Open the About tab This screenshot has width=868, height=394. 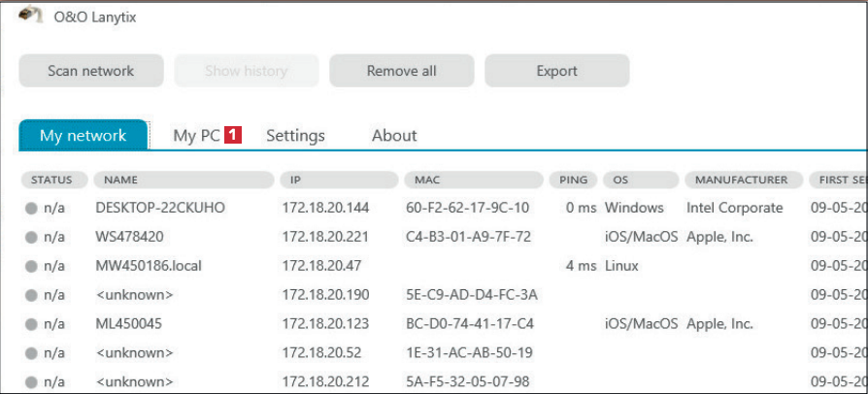pyautogui.click(x=394, y=136)
